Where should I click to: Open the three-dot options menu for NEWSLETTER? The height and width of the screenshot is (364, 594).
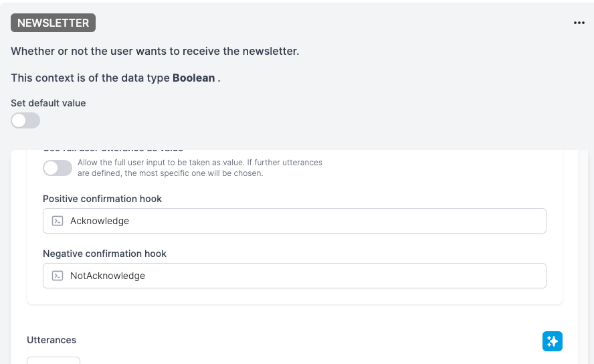579,23
